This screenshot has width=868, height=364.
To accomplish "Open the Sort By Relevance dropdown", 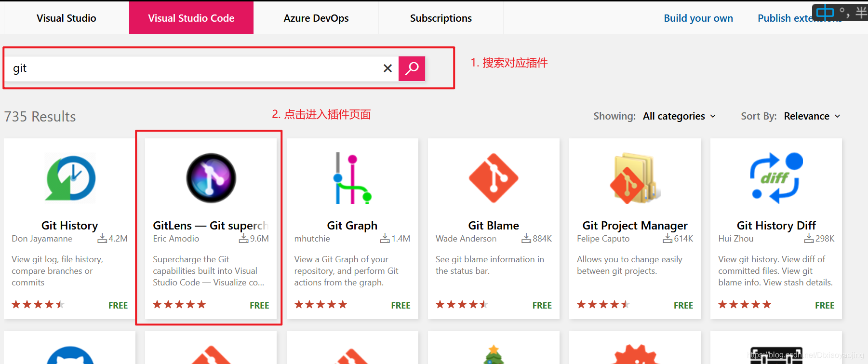I will pos(812,116).
